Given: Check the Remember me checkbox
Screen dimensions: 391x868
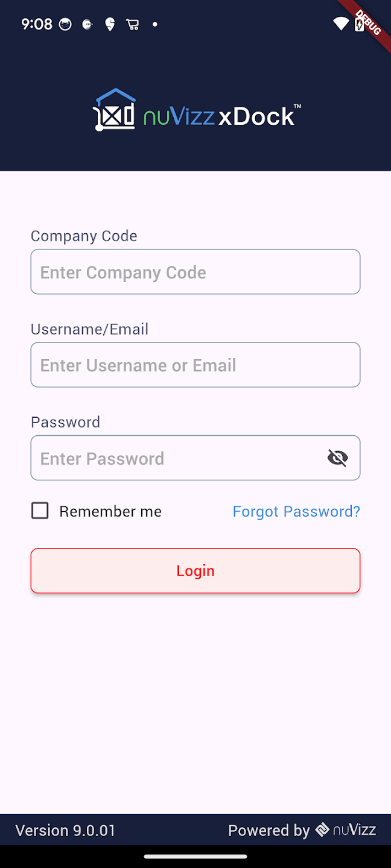Looking at the screenshot, I should (x=40, y=511).
